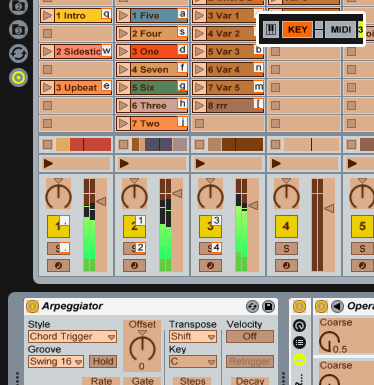The height and width of the screenshot is (385, 374).
Task: Launch the '3 Var 1' clip
Action: pyautogui.click(x=199, y=15)
